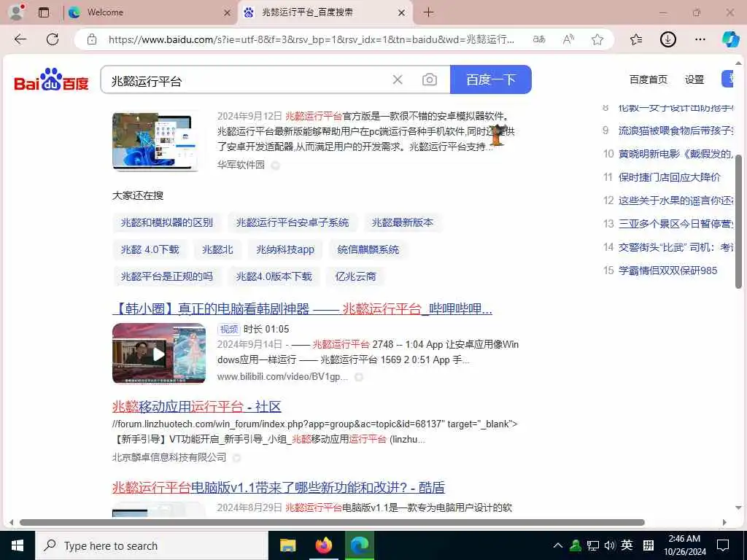Click the horizontal page scrollbar
The height and width of the screenshot is (560, 747).
332,522
